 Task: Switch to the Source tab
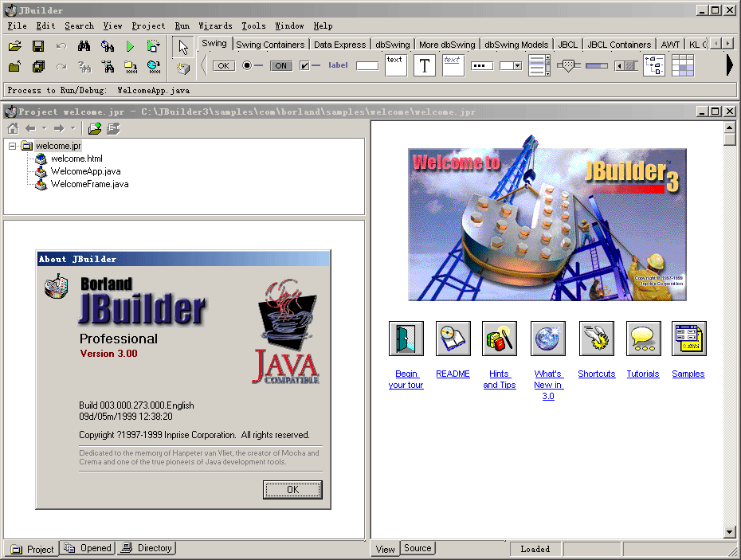point(418,548)
